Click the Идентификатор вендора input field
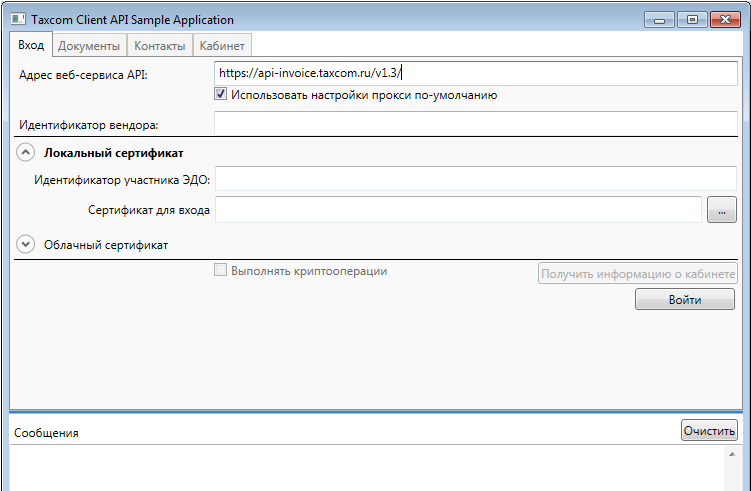The width and height of the screenshot is (751, 491). 475,124
